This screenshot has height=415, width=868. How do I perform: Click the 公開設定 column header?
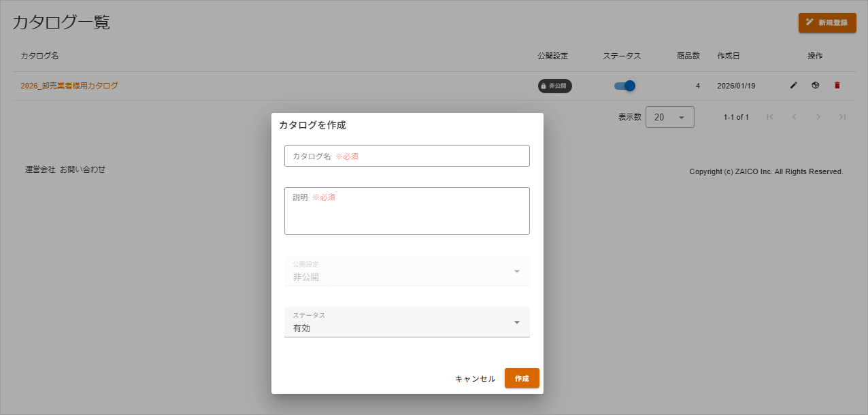(x=552, y=56)
